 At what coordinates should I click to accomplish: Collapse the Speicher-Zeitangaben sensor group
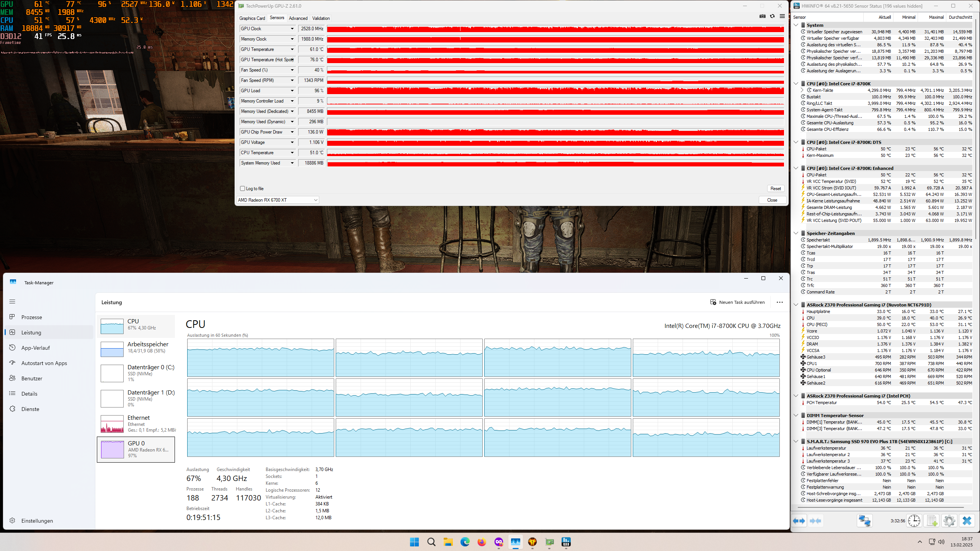tap(796, 233)
